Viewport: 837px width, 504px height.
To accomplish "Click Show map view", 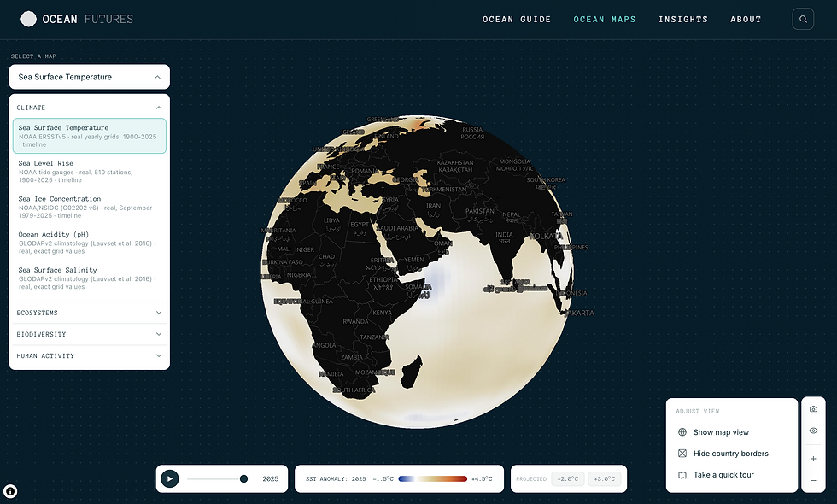I will pyautogui.click(x=721, y=432).
